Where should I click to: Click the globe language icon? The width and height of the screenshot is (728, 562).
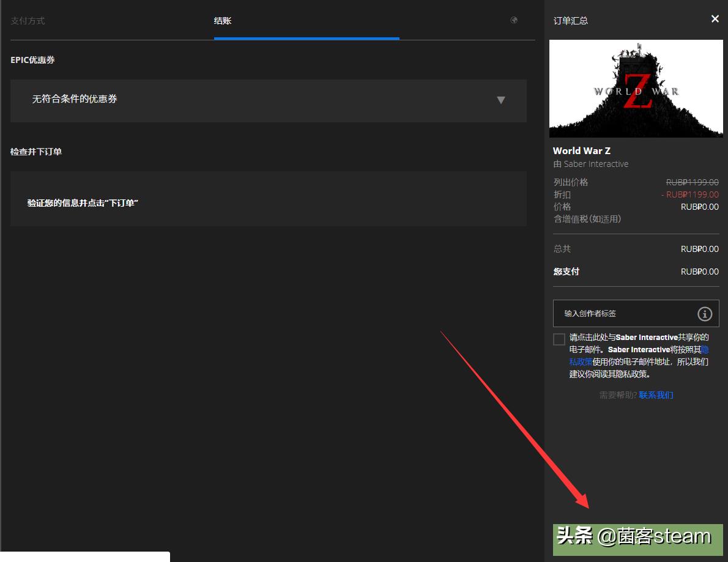coord(514,20)
